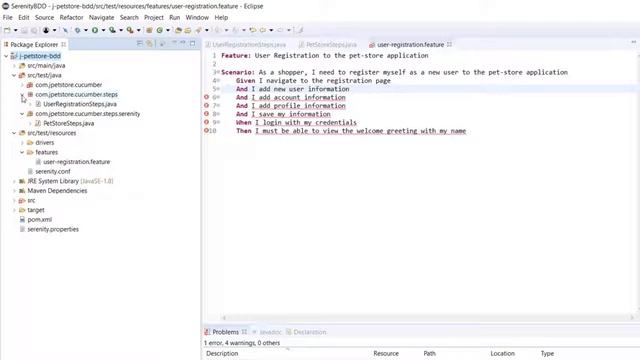Expand the JRE System Library node

tap(14, 181)
